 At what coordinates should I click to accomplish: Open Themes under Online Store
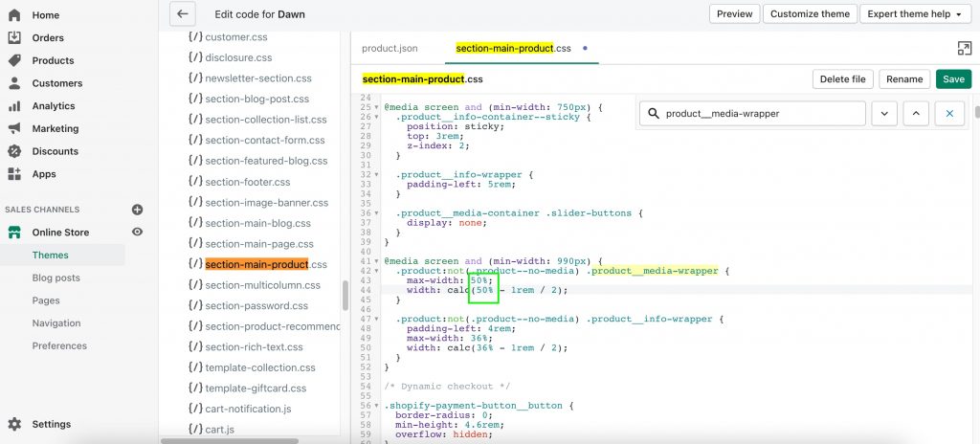[51, 255]
